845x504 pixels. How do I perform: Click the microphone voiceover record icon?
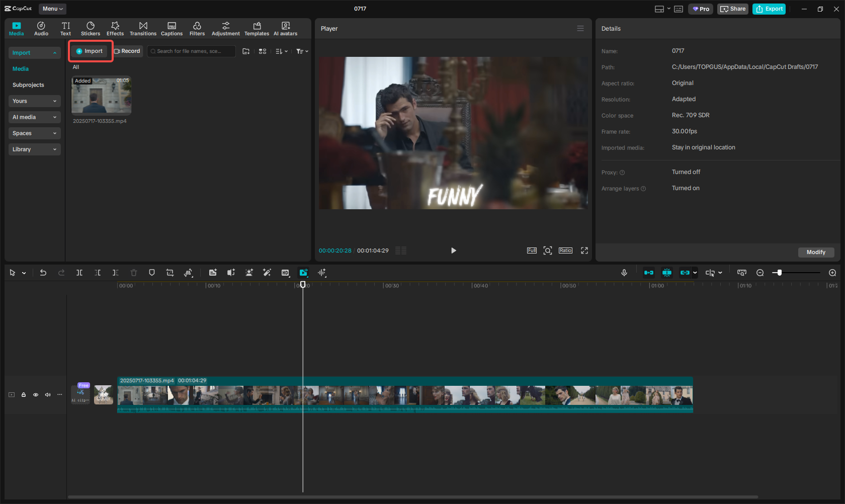point(624,273)
